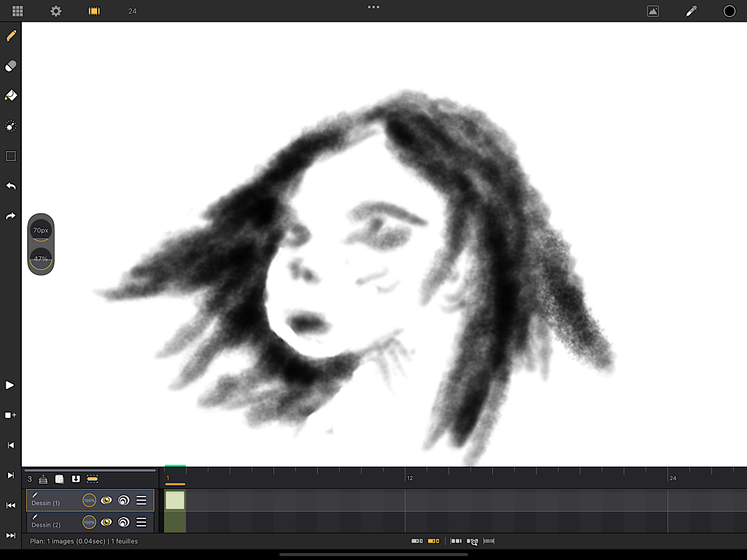Image resolution: width=747 pixels, height=560 pixels.
Task: Open the Dessin (2) layer options menu
Action: (x=141, y=522)
